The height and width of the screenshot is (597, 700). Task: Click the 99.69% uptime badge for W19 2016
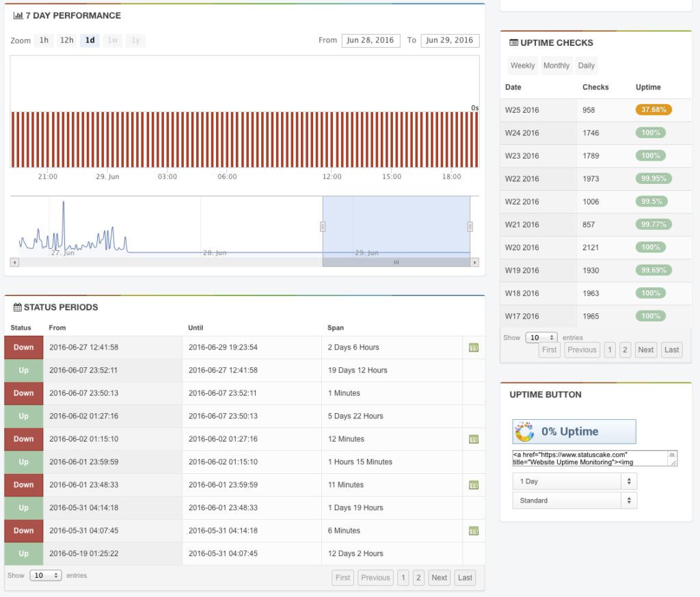click(x=654, y=270)
